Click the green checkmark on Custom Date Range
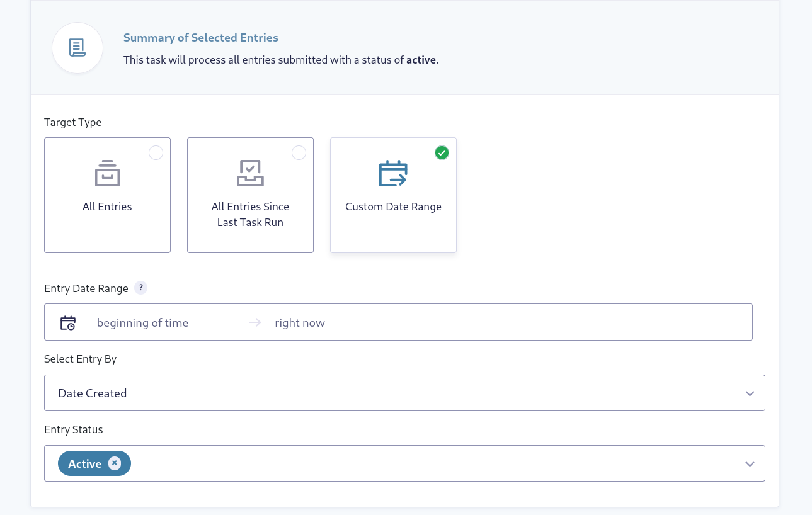This screenshot has height=515, width=812. [442, 152]
